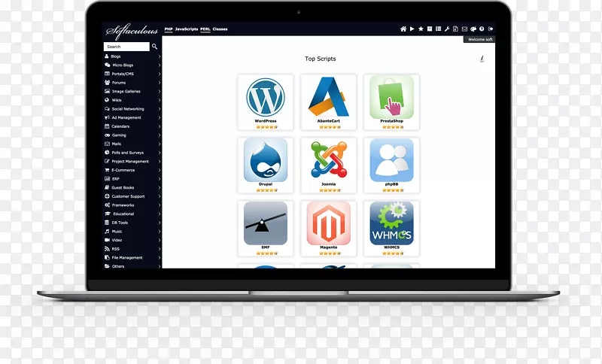Expand the Project Management chevron
The width and height of the screenshot is (602, 364).
tap(159, 161)
